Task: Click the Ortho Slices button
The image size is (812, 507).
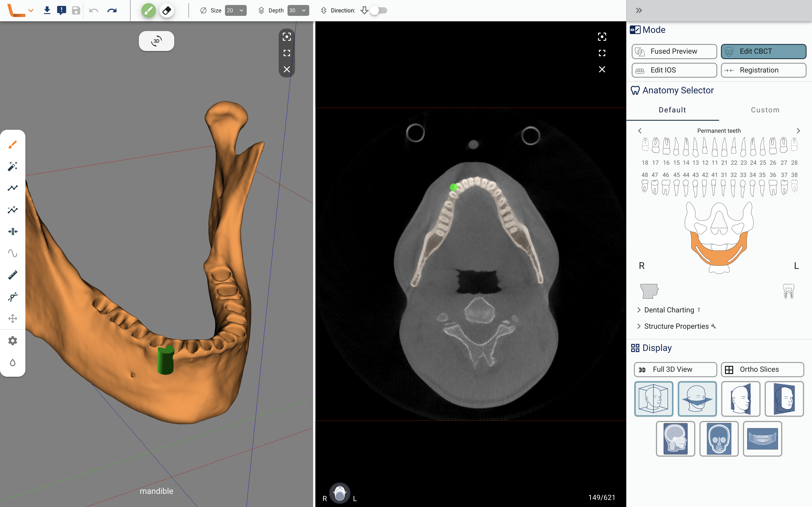Action: (x=762, y=369)
